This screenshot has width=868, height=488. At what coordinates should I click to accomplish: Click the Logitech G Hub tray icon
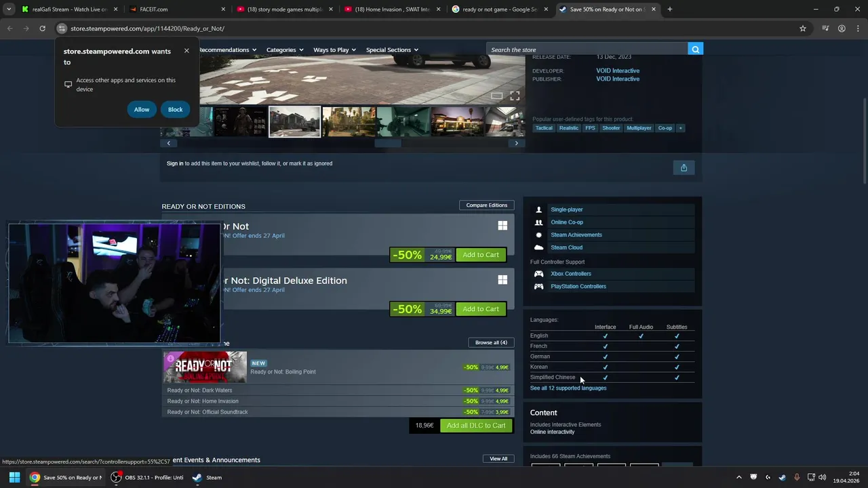pyautogui.click(x=768, y=477)
